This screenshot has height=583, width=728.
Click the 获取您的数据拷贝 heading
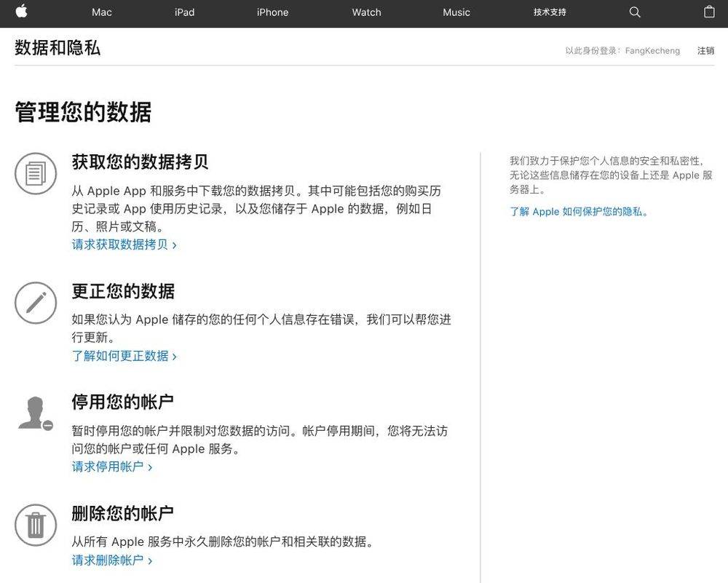140,162
